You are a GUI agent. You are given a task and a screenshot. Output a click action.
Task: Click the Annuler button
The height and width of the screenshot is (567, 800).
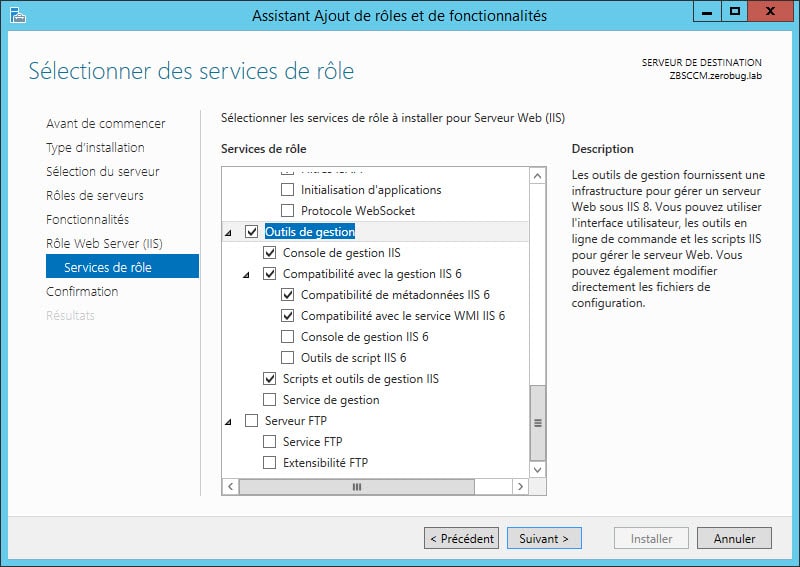[x=734, y=538]
